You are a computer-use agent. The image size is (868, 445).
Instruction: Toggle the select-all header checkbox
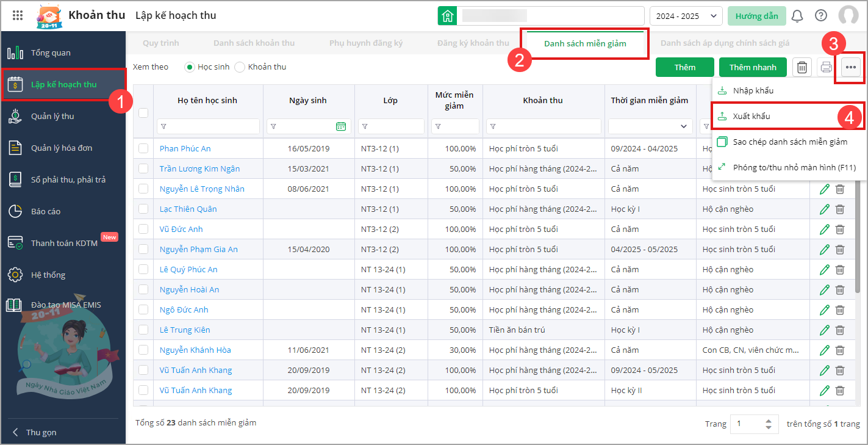tap(143, 113)
